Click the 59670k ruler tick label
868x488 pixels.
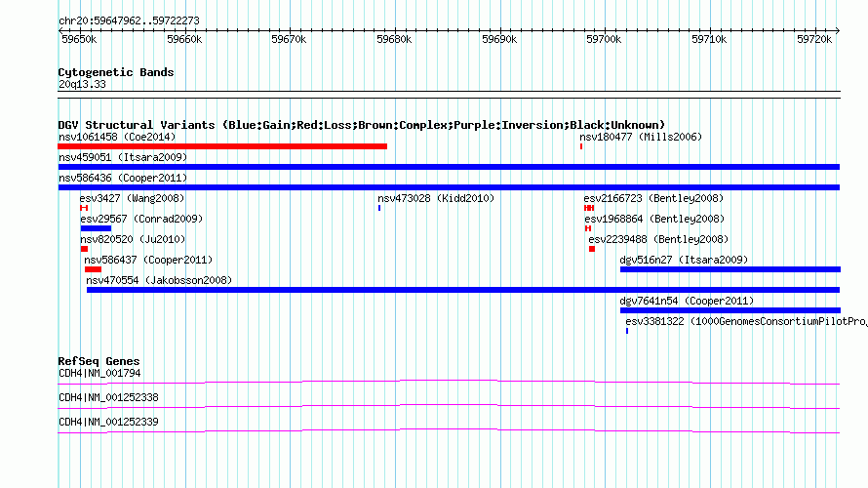[289, 39]
